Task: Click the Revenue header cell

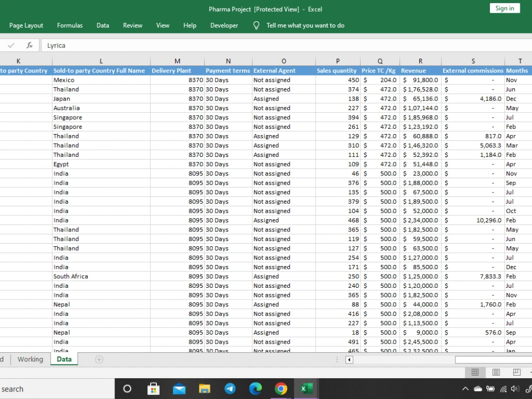Action: (x=420, y=71)
